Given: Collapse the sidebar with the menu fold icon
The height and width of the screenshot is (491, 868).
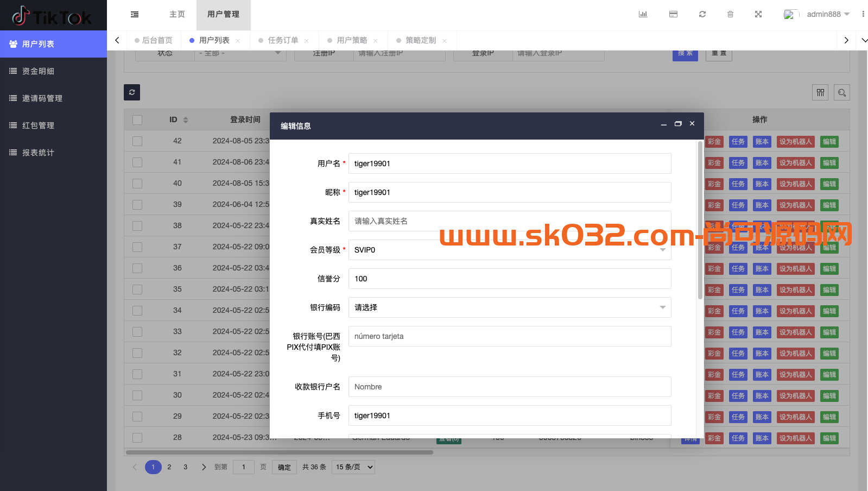Looking at the screenshot, I should click(x=135, y=15).
